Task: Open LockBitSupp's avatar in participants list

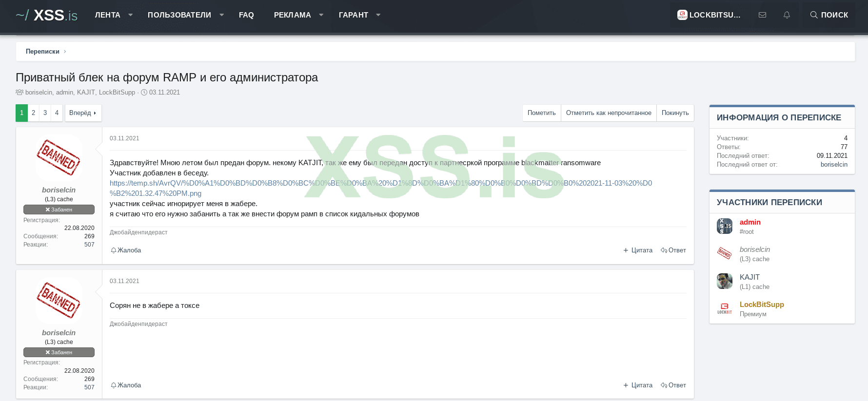Action: 725,308
